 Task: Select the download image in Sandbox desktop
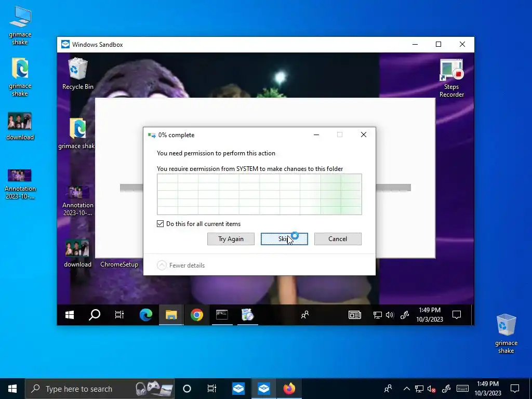78,254
